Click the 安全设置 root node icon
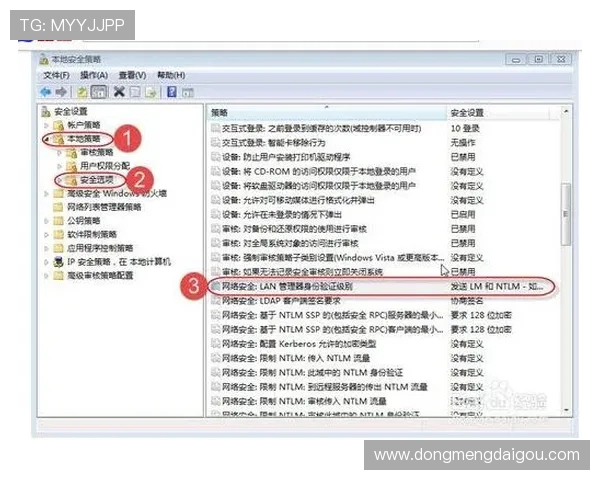This screenshot has height=480, width=600. coord(46,111)
